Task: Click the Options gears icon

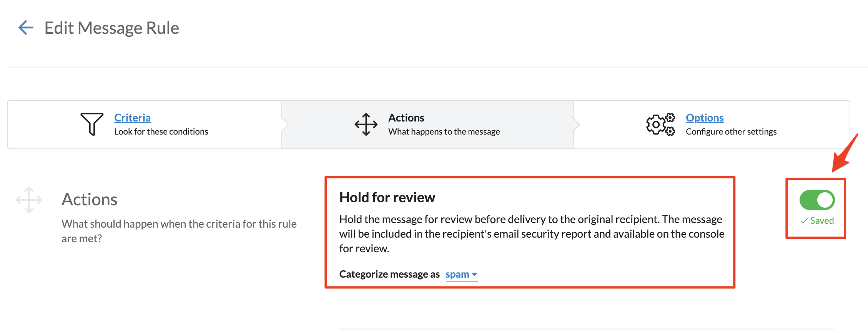Action: click(x=660, y=124)
